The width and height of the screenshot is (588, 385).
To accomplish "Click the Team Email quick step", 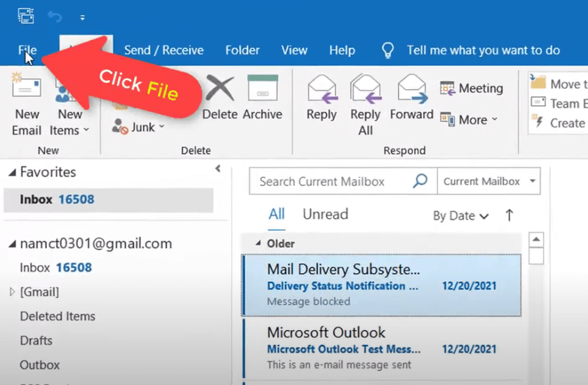I will 559,103.
